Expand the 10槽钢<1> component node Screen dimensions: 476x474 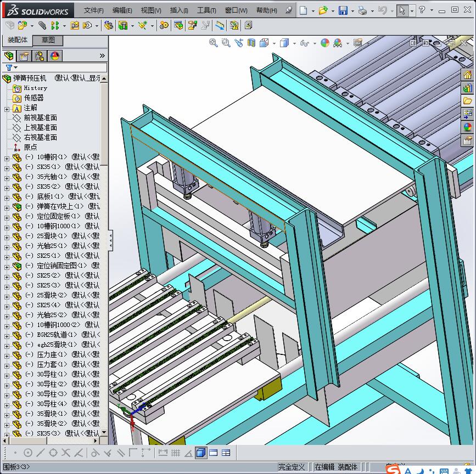tap(7, 157)
